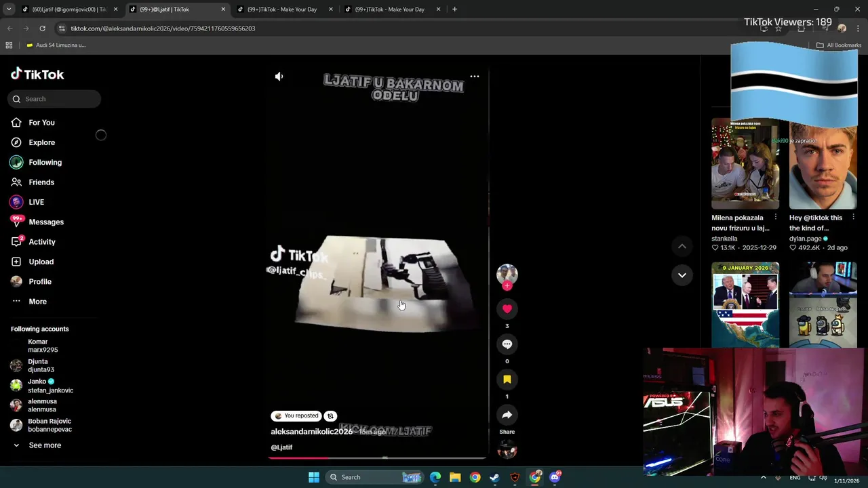Open the creator's avatar beside the video

(x=507, y=274)
